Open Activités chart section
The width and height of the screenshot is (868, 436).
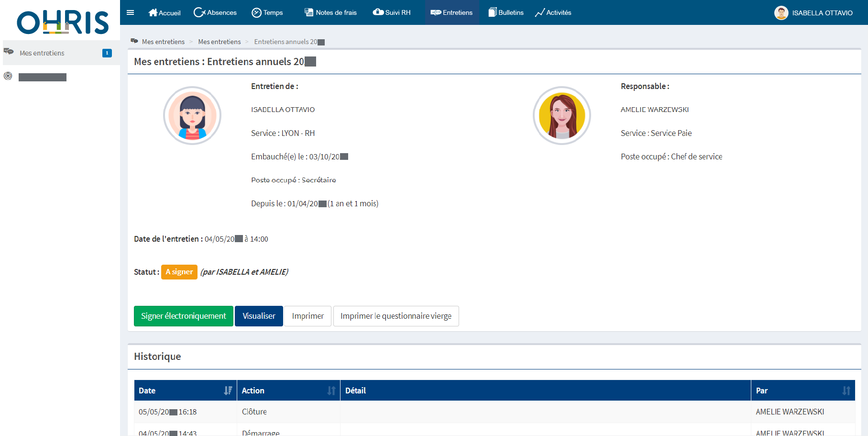[553, 12]
